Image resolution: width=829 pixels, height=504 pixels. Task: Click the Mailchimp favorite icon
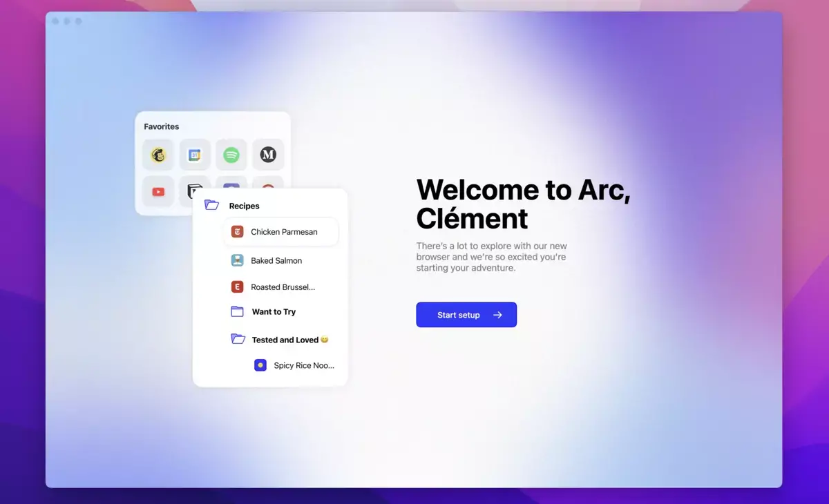point(158,155)
